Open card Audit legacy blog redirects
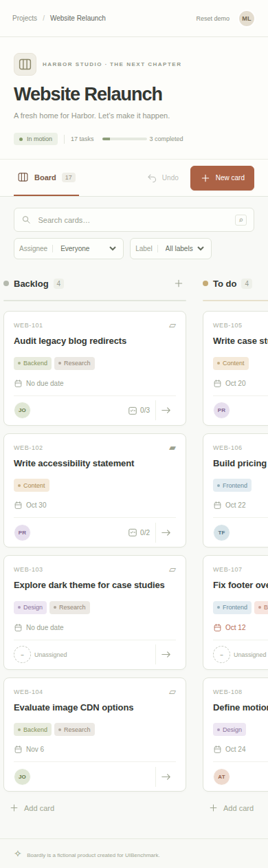This screenshot has height=868, width=268. point(70,341)
